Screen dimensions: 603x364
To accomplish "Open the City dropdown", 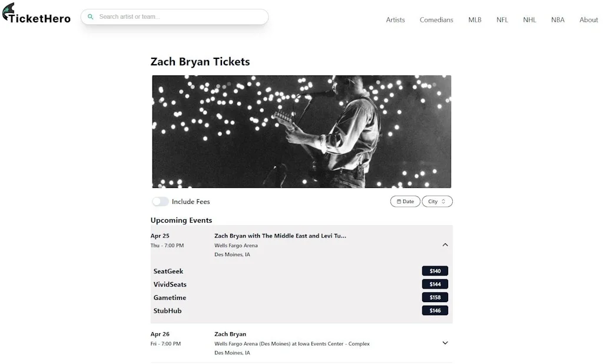I will (437, 201).
